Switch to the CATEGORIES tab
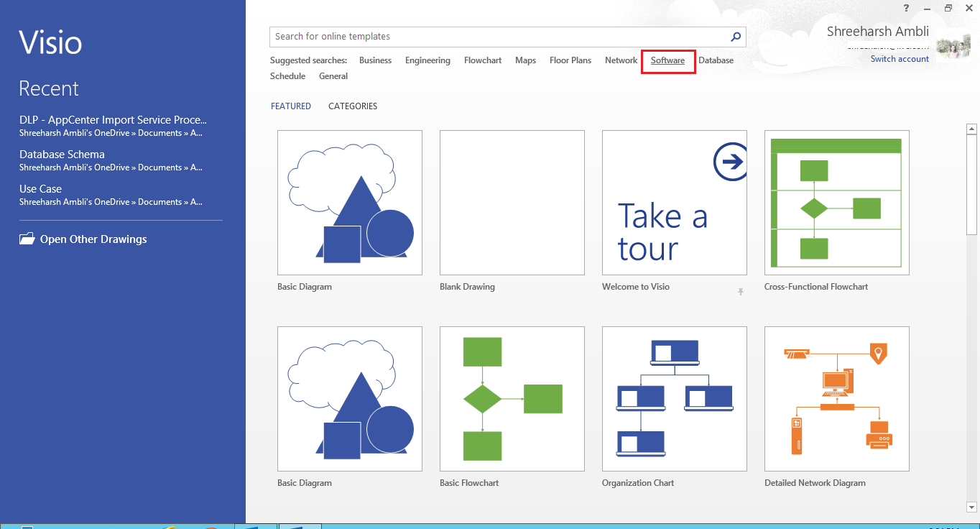Image resolution: width=980 pixels, height=529 pixels. pyautogui.click(x=353, y=106)
